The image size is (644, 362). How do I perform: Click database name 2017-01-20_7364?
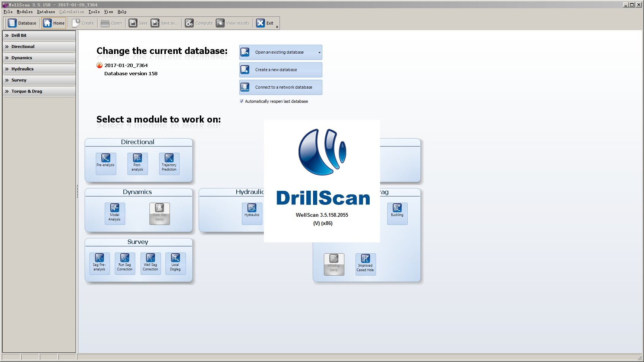[126, 66]
